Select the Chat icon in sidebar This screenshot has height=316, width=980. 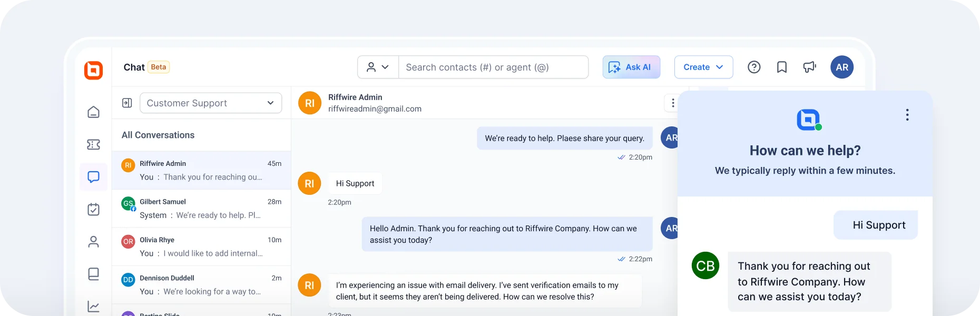93,177
